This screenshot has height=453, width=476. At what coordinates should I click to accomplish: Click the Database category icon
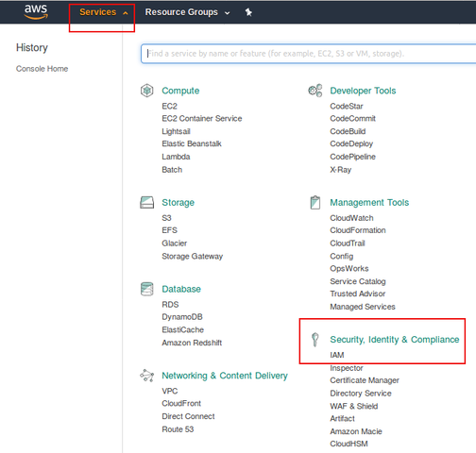click(x=146, y=289)
